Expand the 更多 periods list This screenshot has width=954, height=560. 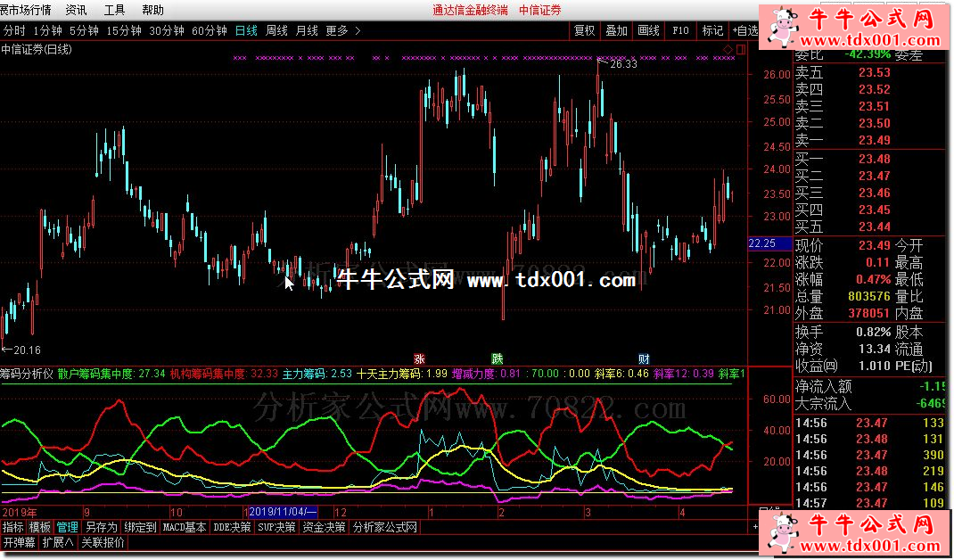coord(343,30)
